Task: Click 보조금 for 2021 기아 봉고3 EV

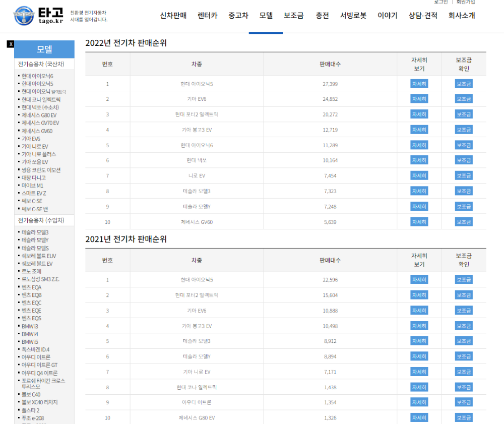Action: click(x=464, y=326)
